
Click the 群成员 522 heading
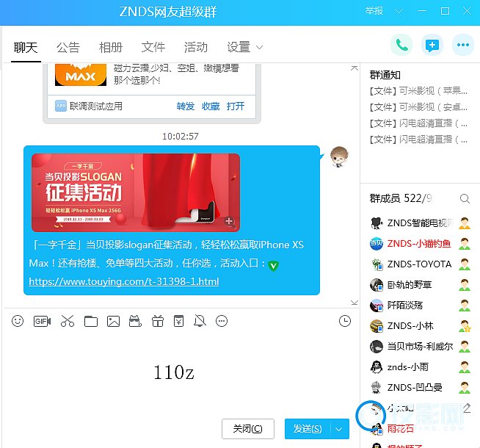coord(401,198)
